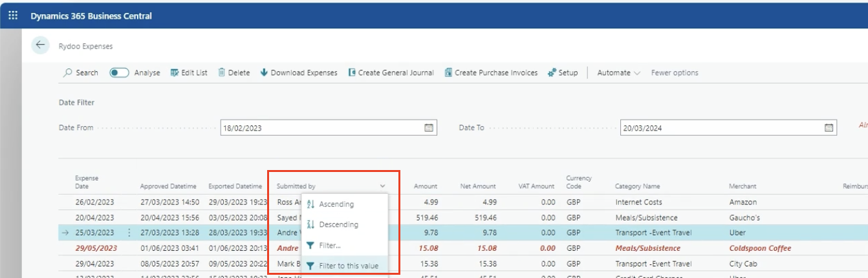Open Edit List
Viewport: 868px width, 278px height.
coord(189,72)
